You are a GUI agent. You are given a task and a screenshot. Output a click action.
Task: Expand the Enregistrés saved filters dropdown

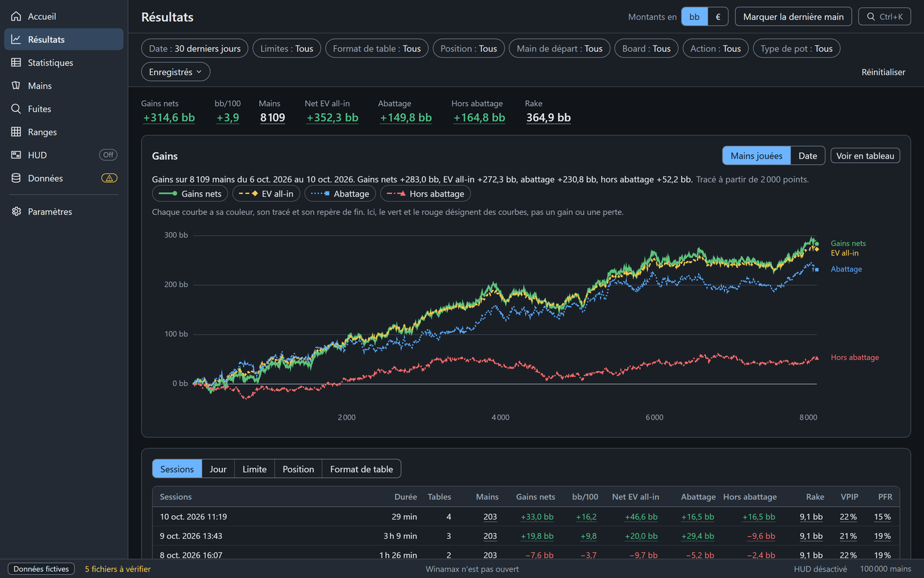pyautogui.click(x=175, y=72)
